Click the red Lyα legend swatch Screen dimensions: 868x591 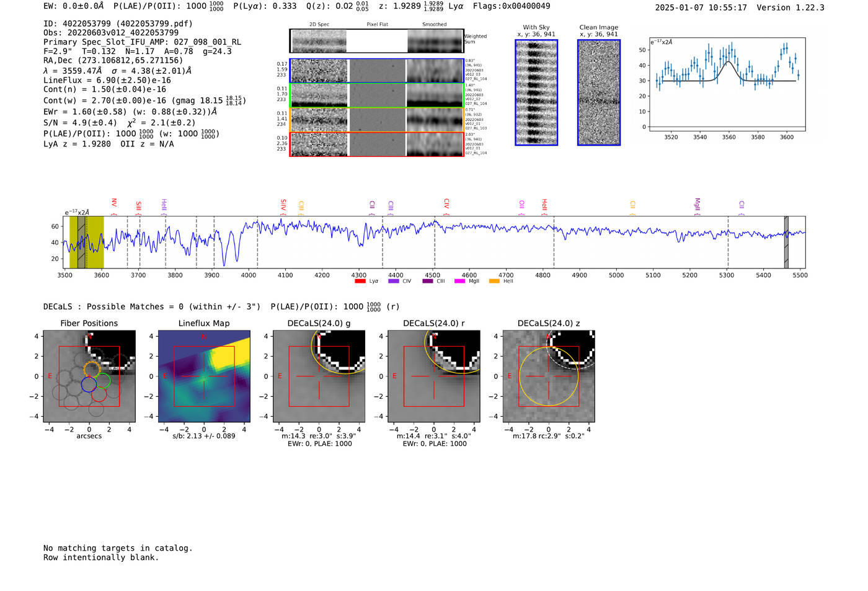[x=360, y=282]
